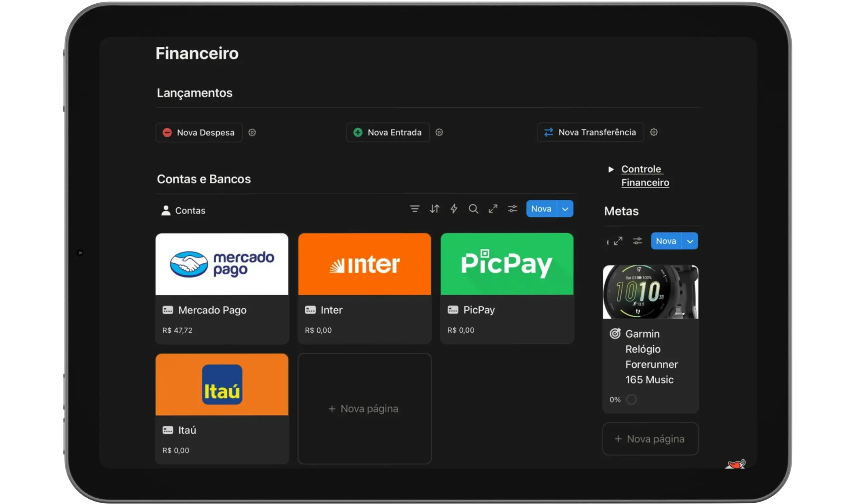Open view settings sliders in Metas toolbar

637,241
